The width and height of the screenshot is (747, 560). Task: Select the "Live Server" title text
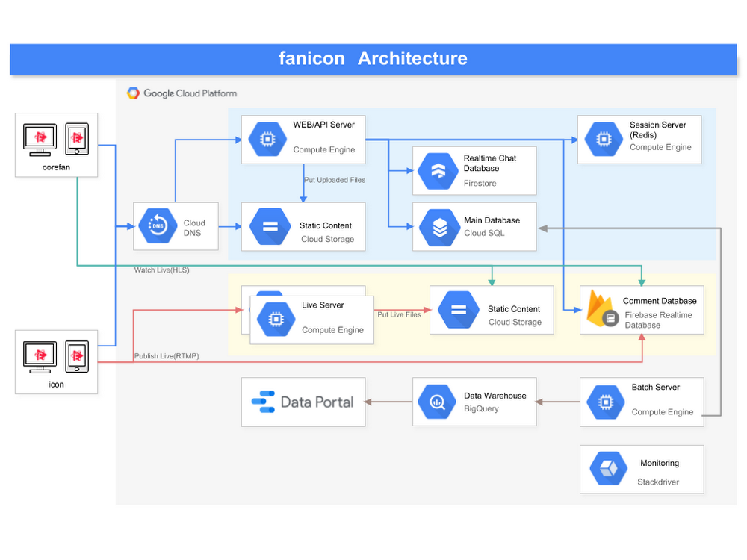click(x=323, y=305)
